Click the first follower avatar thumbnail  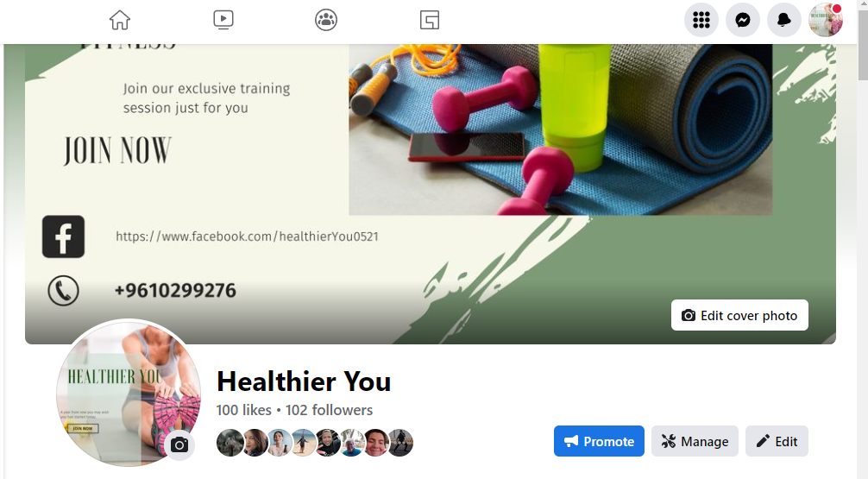(x=230, y=443)
